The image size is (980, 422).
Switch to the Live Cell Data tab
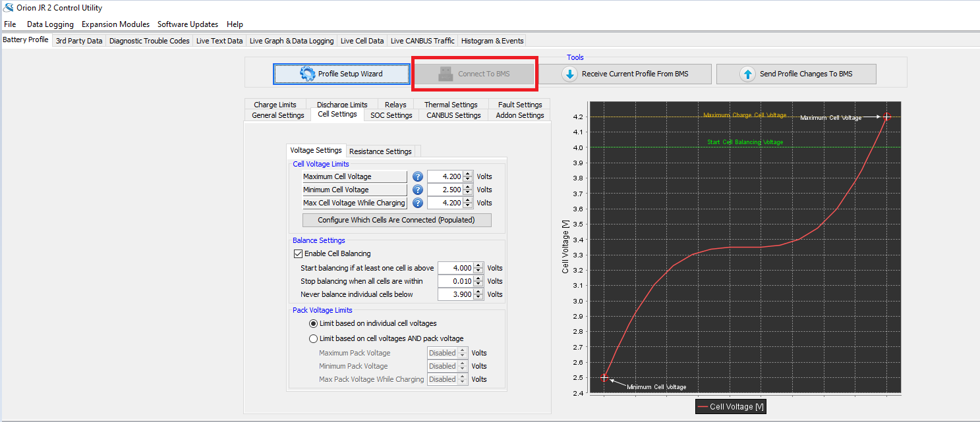[362, 41]
